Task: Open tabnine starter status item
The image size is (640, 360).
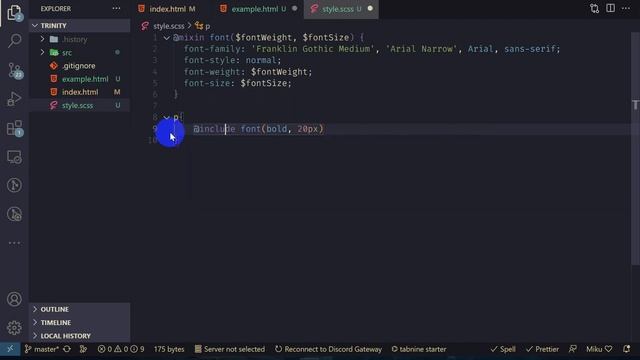Action: (x=419, y=349)
